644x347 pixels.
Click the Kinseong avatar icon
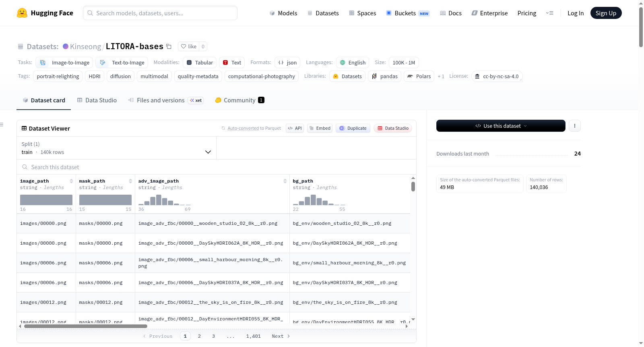(x=66, y=46)
